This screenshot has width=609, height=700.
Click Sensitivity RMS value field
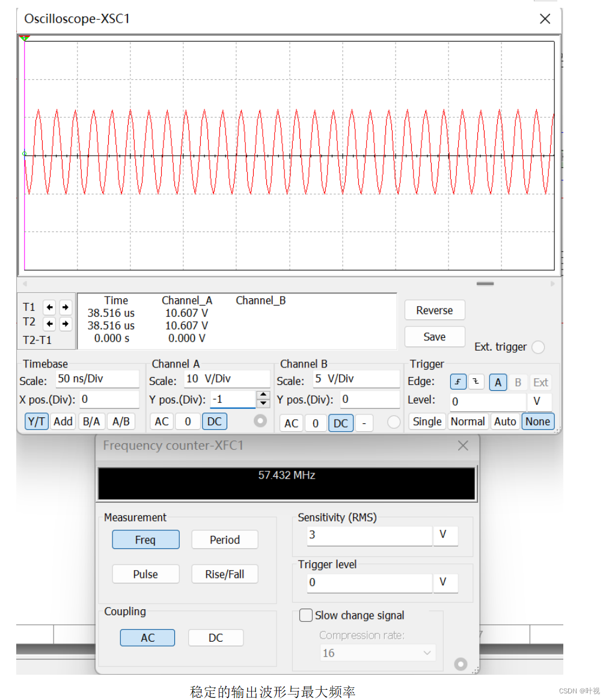tap(369, 535)
